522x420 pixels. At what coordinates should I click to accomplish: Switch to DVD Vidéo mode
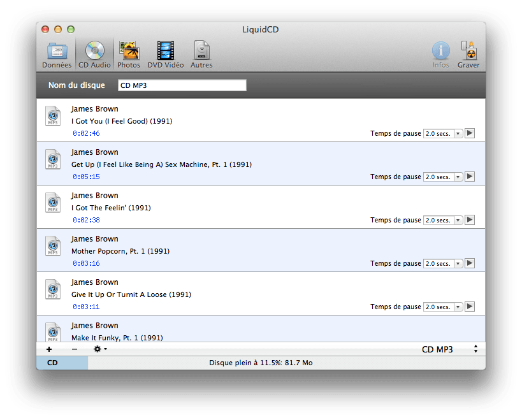pyautogui.click(x=166, y=54)
